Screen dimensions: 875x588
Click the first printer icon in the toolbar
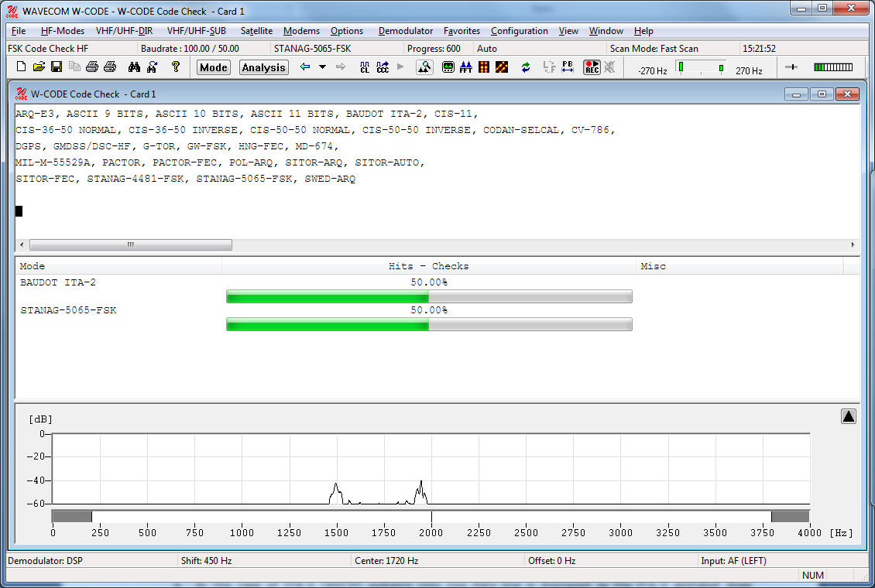[x=92, y=67]
